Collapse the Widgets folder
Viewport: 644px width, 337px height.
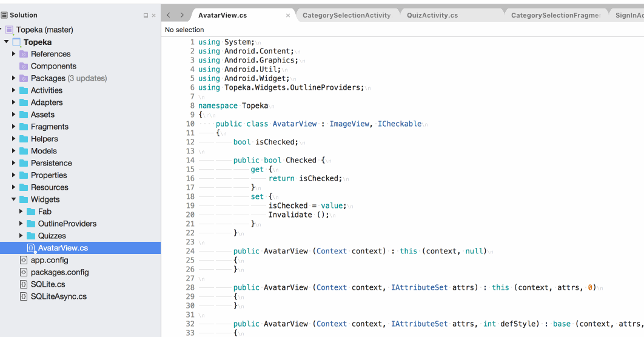point(14,199)
